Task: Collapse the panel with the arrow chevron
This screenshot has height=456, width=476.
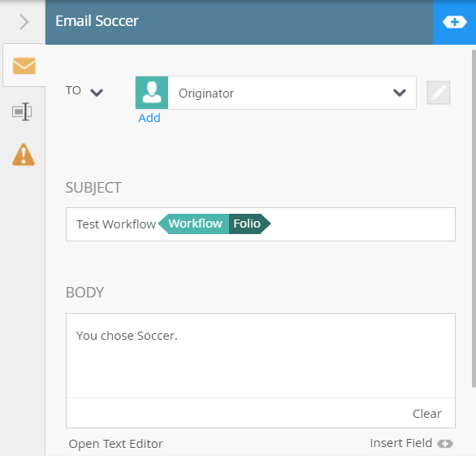Action: click(x=24, y=22)
